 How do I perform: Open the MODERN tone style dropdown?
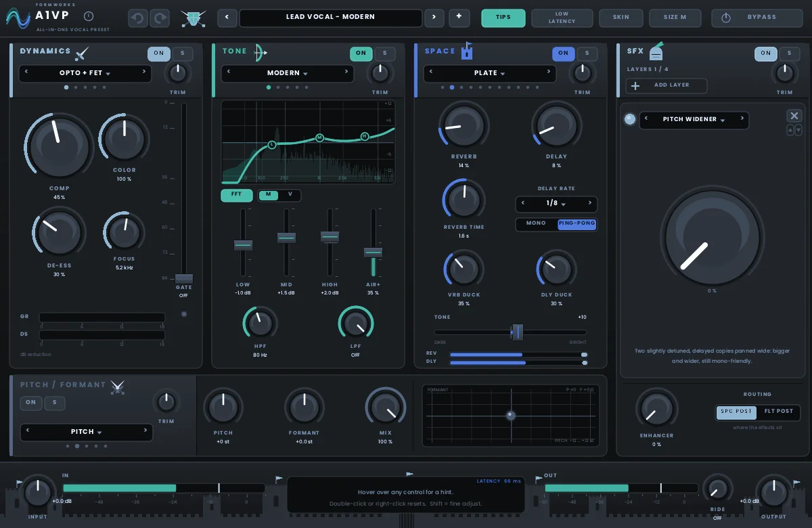[x=288, y=73]
